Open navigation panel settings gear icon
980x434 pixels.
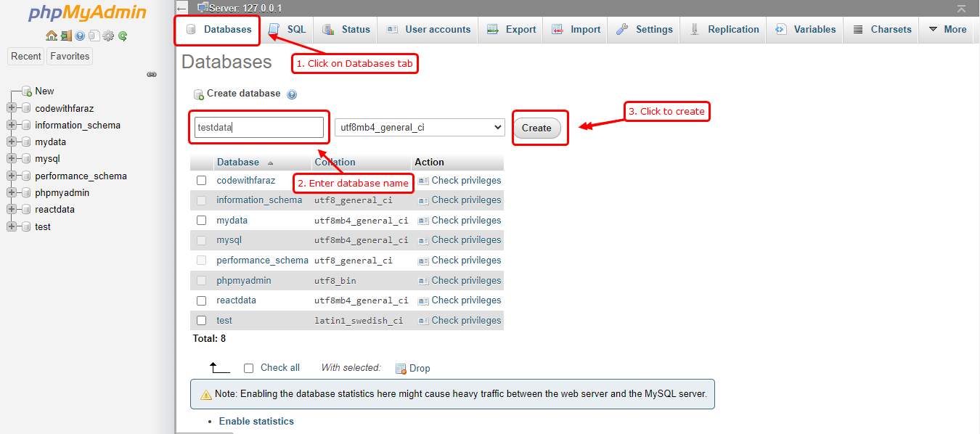[108, 36]
